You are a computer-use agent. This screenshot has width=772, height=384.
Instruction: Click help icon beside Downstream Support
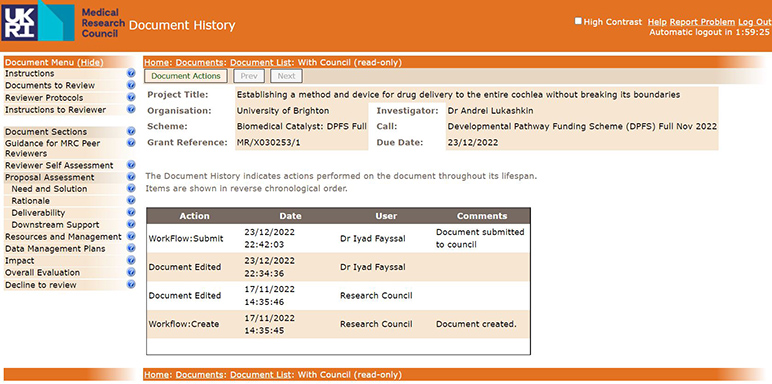131,224
